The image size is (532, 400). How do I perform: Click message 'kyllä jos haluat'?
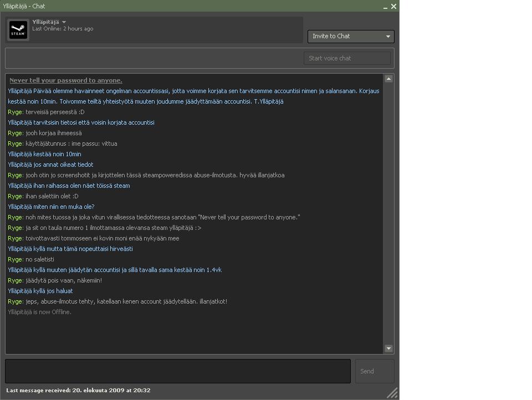coord(53,291)
